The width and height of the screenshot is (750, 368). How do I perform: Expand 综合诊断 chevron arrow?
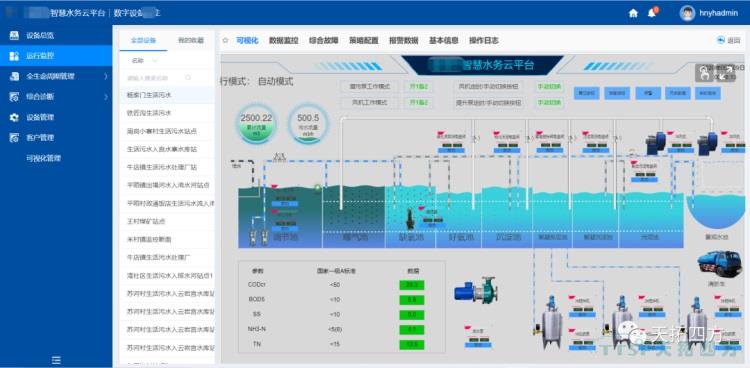pos(106,97)
